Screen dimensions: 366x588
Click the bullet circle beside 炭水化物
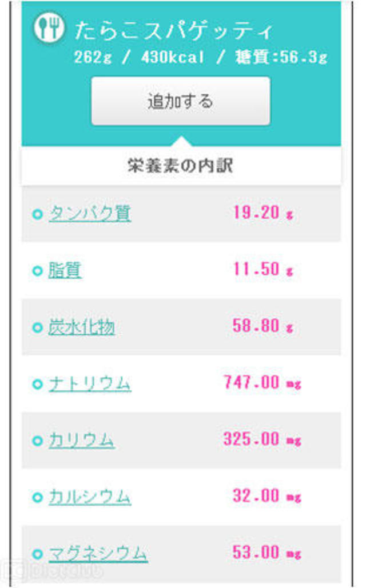[x=38, y=328]
